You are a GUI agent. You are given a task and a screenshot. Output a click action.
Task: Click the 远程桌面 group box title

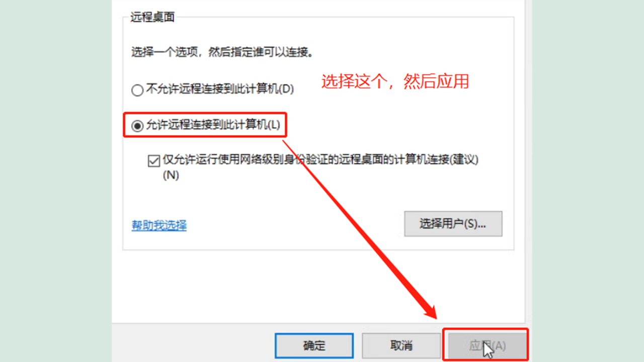click(x=152, y=18)
